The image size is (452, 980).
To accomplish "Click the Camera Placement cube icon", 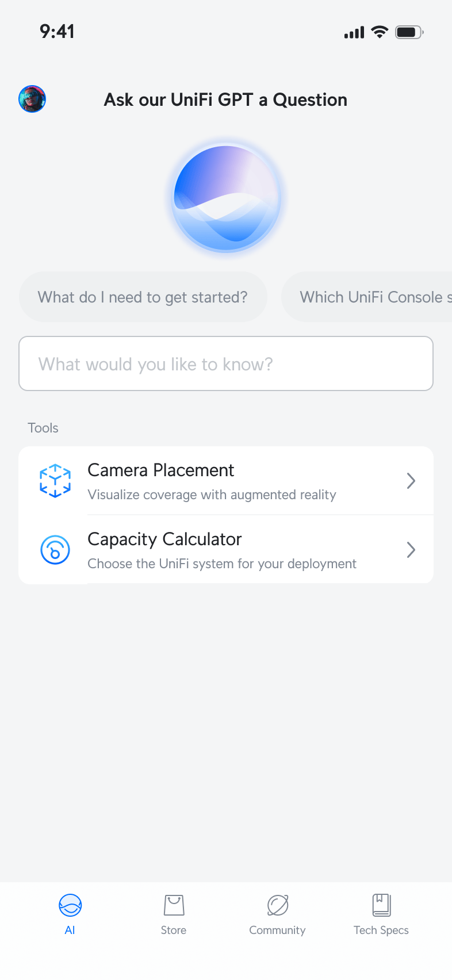I will (55, 481).
